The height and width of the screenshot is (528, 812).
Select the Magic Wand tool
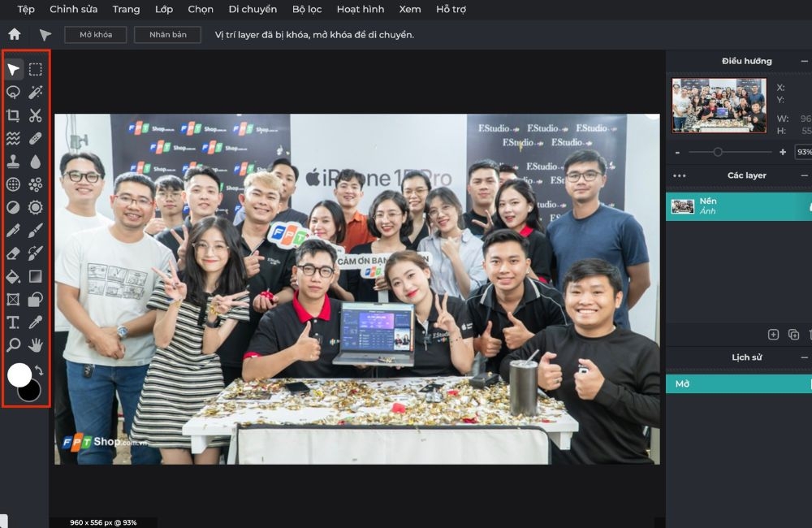click(x=35, y=92)
